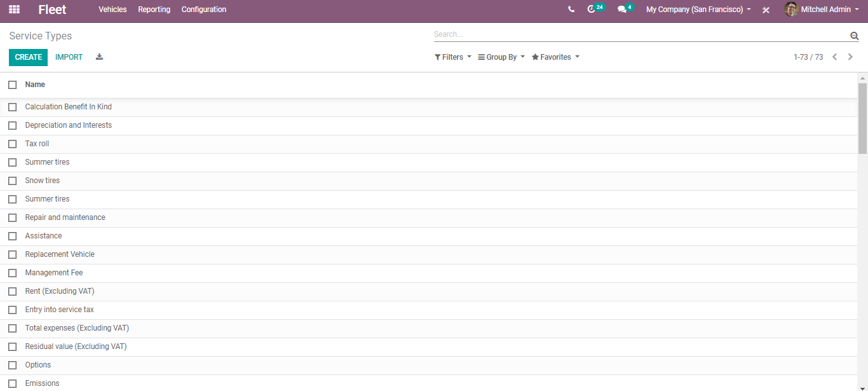The width and height of the screenshot is (868, 391).
Task: Open the Tax roll record
Action: pos(37,144)
